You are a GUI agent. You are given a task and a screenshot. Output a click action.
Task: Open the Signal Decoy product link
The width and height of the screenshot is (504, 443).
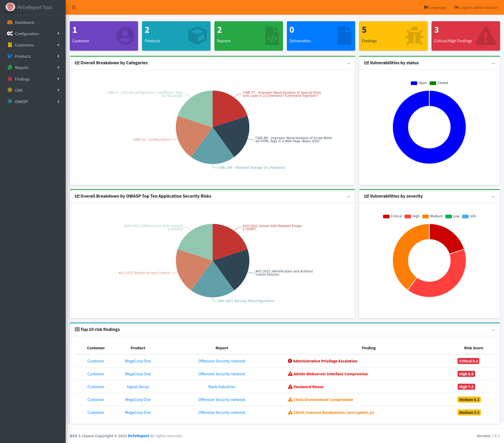[x=138, y=387]
